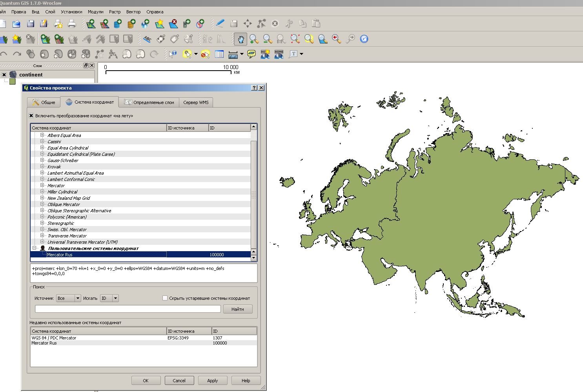This screenshot has height=392, width=583.
Task: Switch to the 'Сервер WMS' tab
Action: (196, 102)
